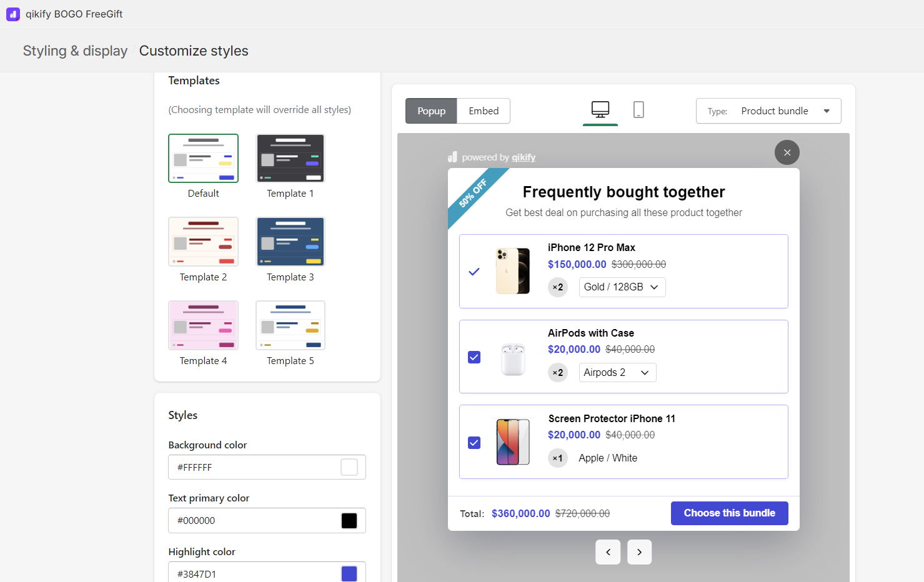Click the qikify logo in powered-by line

coord(453,157)
